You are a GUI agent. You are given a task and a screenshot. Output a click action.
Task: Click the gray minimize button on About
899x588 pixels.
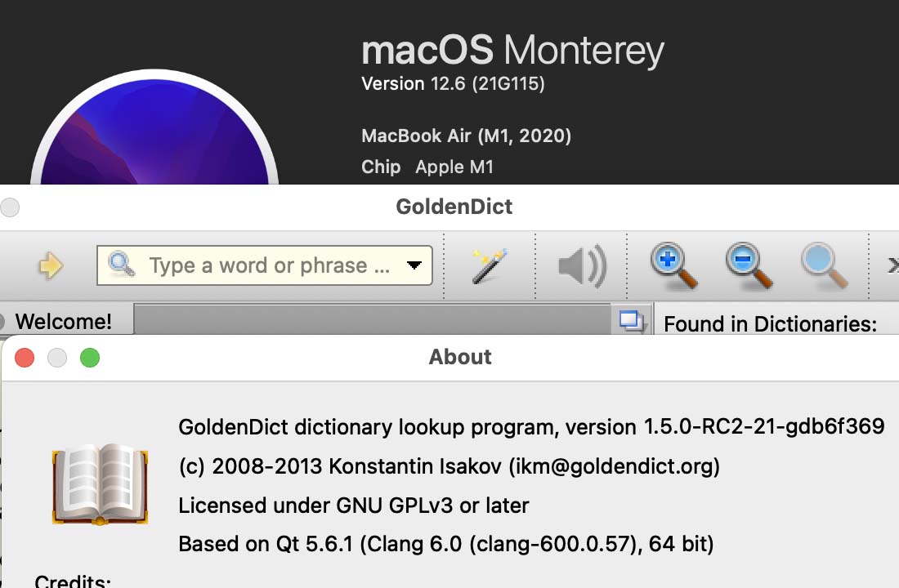[x=57, y=358]
